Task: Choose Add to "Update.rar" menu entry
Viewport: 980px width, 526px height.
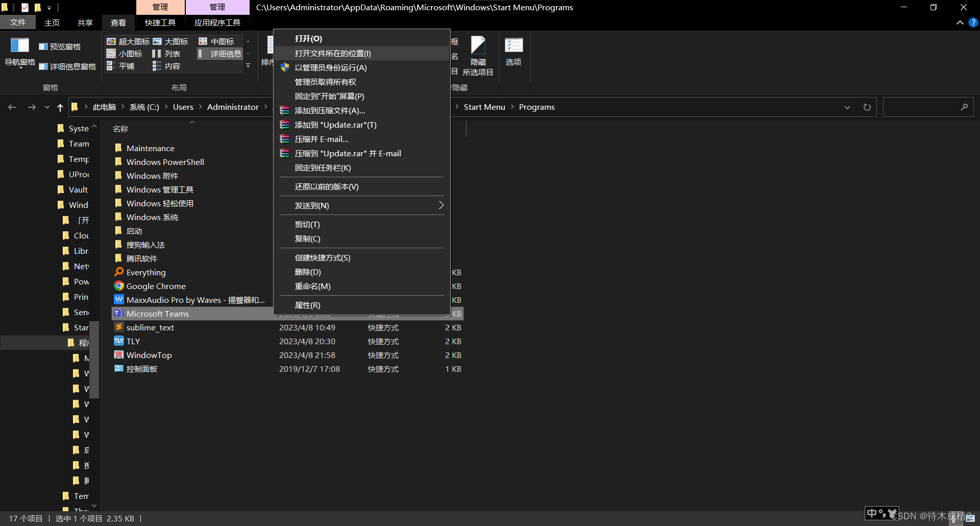Action: click(361, 125)
